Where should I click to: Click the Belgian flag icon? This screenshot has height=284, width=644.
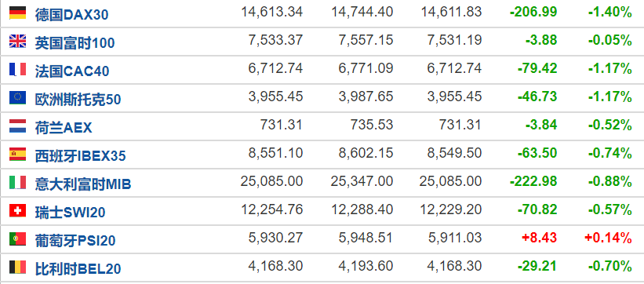tap(18, 267)
